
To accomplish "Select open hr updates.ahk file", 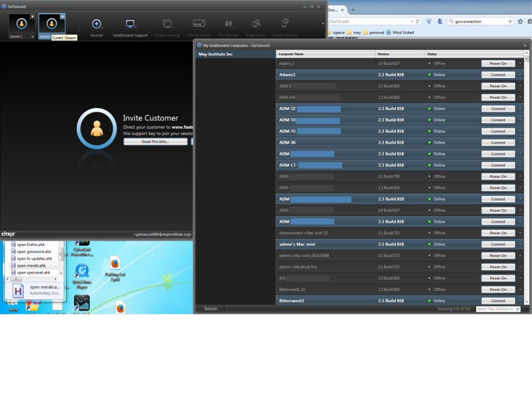I will point(31,258).
